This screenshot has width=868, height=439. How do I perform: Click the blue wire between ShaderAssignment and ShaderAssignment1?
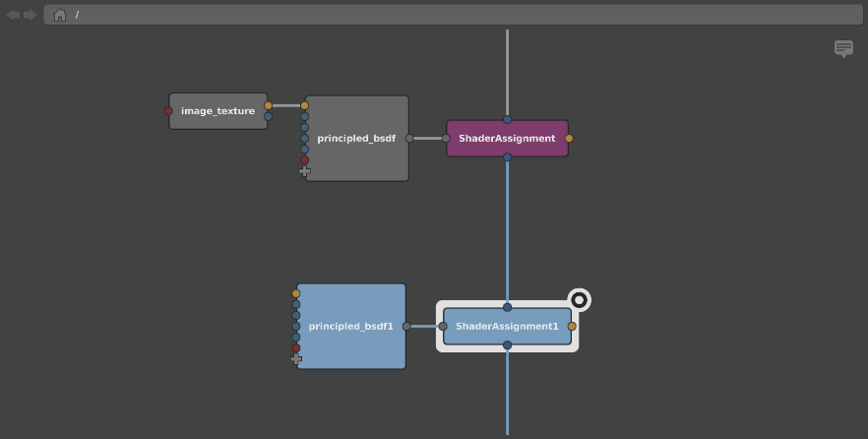pyautogui.click(x=507, y=232)
